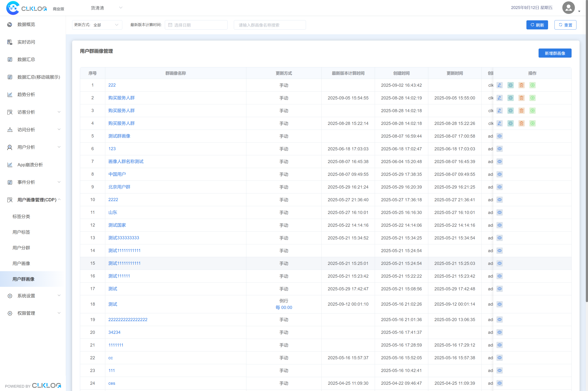Image resolution: width=588 pixels, height=391 pixels.
Task: Click the 群画像名称 search input field
Action: (x=269, y=25)
